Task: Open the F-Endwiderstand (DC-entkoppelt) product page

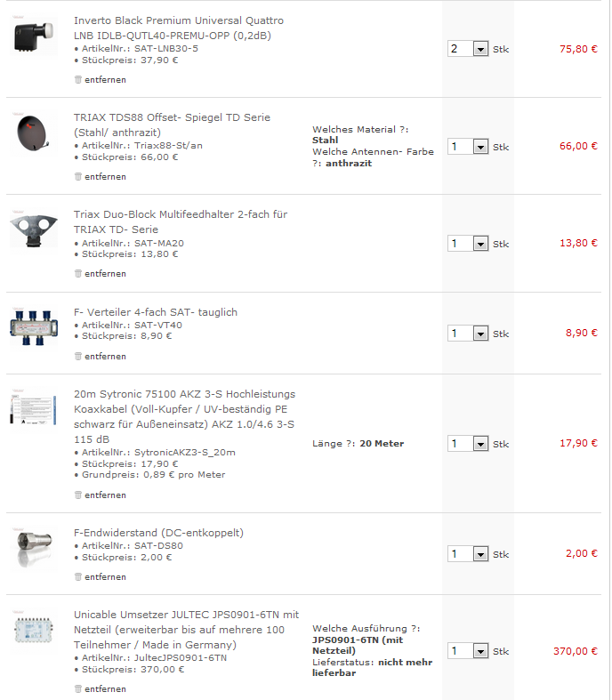Action: point(158,533)
